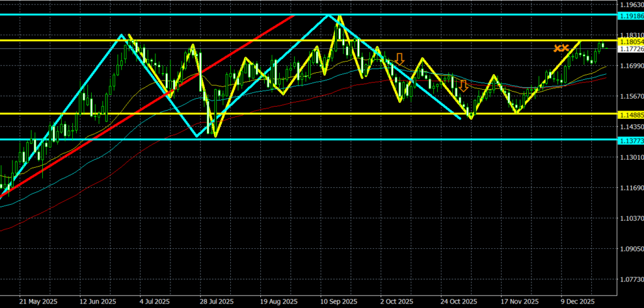Select the 19 Aug 2025 date label
This screenshot has width=644, height=308.
click(x=277, y=300)
